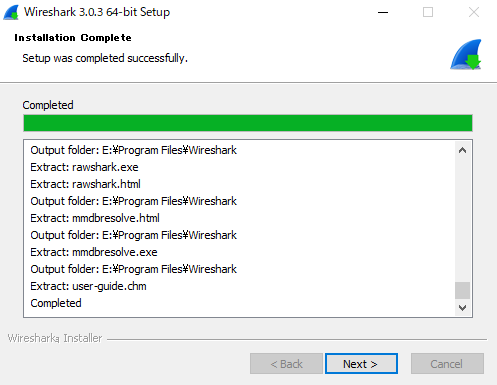Select the 'Extract: mmdbresolve.exe' log line

[x=94, y=252]
